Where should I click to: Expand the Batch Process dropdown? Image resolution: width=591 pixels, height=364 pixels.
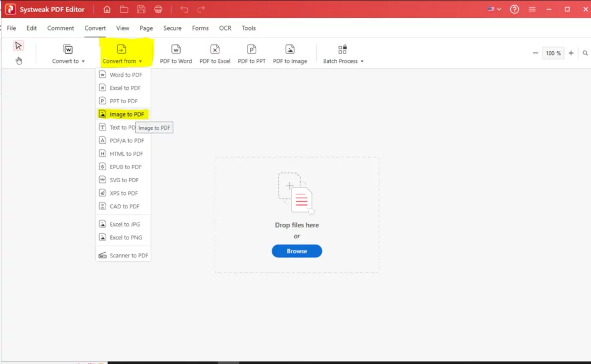(343, 59)
